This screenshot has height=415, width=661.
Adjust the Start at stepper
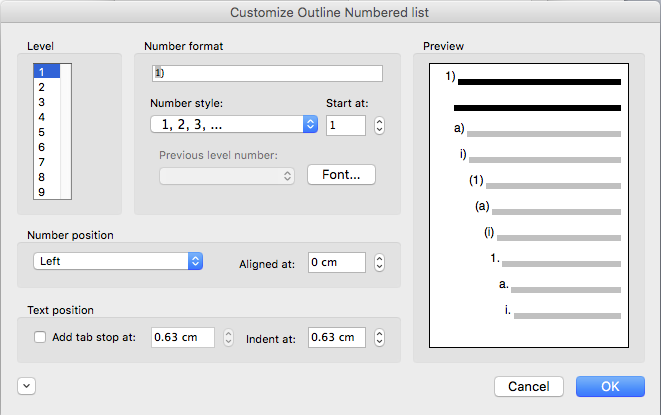pos(379,125)
